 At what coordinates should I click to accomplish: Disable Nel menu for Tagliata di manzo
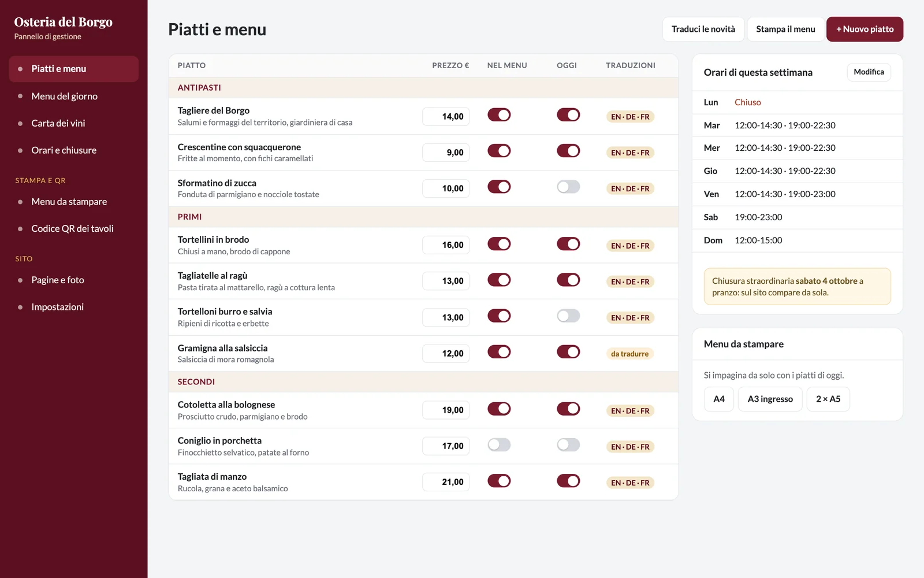499,481
